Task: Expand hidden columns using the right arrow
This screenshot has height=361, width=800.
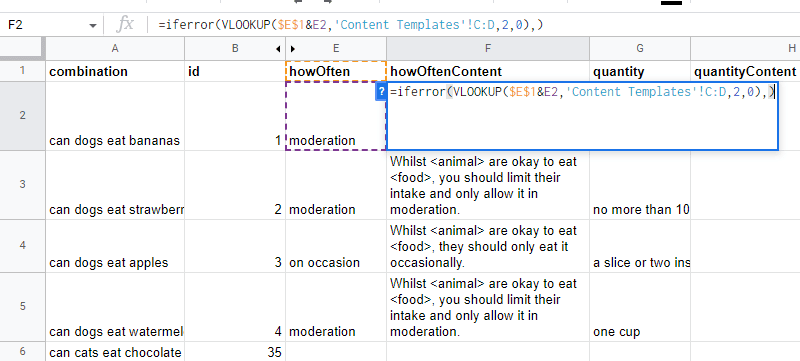Action: click(293, 49)
